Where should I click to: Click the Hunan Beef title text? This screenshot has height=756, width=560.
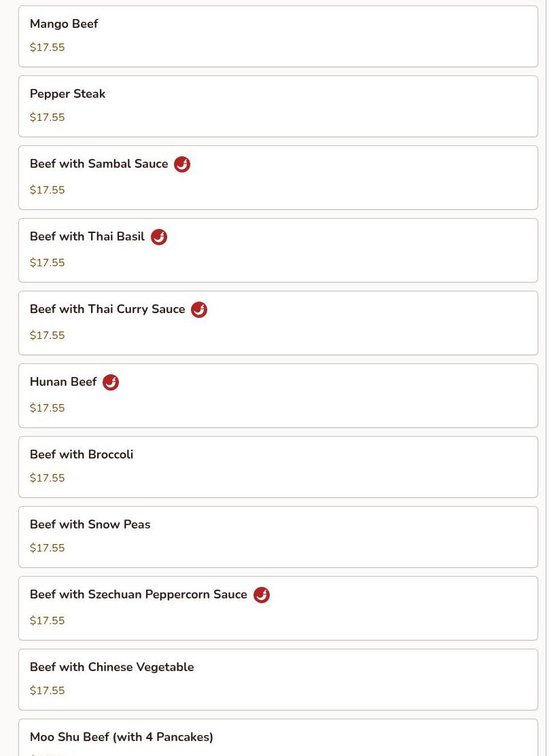63,382
